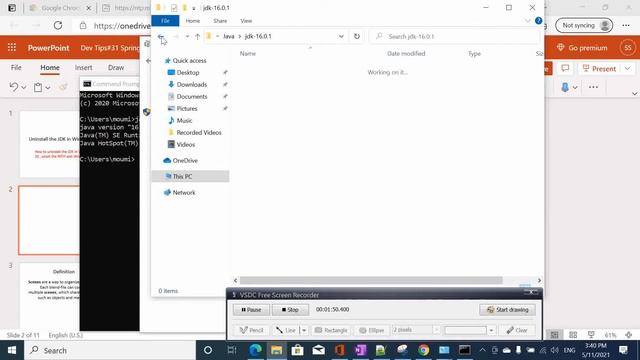Click the Present button in PowerPoint
Viewport: 640px width, 360px height.
(599, 69)
